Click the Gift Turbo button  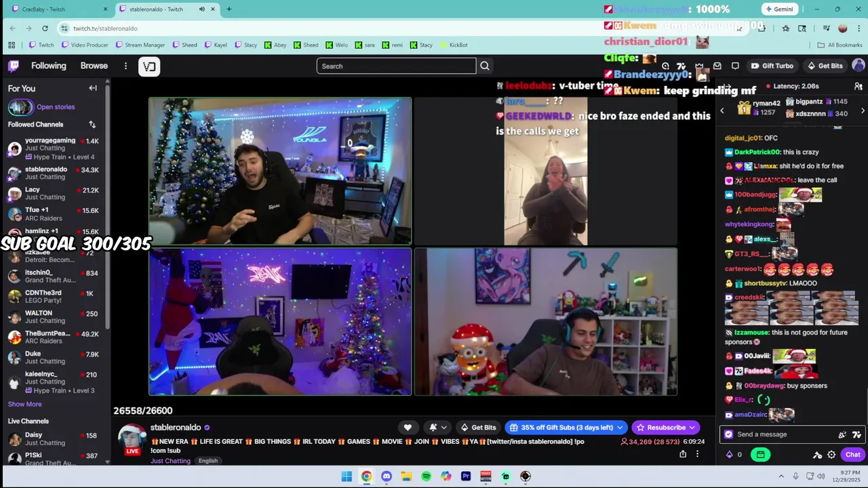coord(772,66)
